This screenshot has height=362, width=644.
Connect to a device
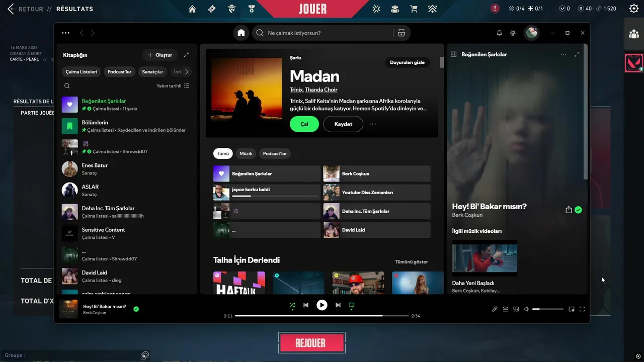point(516,309)
